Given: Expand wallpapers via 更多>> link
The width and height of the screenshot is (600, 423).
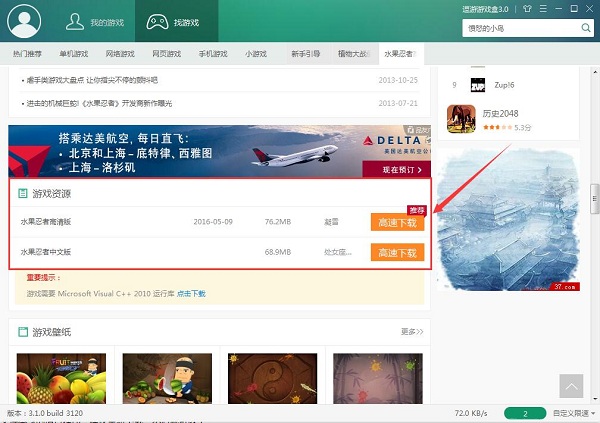Looking at the screenshot, I should [x=412, y=331].
